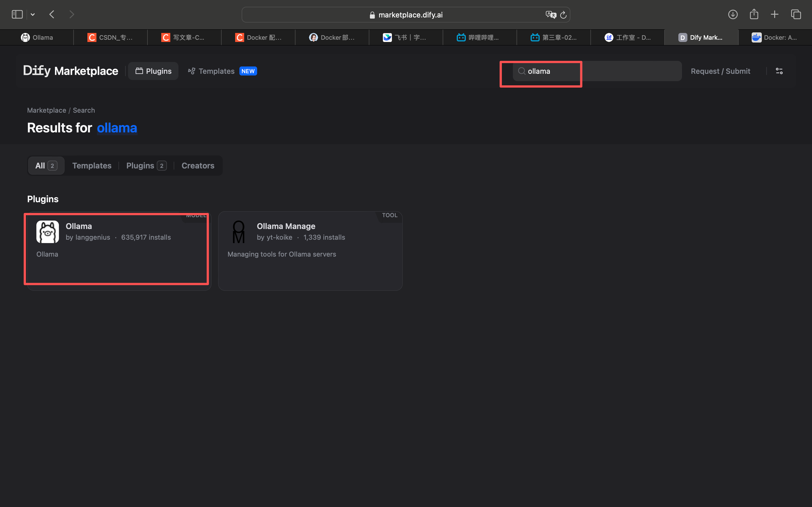This screenshot has width=812, height=507.
Task: Switch to the Ollama browser tab
Action: pyautogui.click(x=37, y=37)
